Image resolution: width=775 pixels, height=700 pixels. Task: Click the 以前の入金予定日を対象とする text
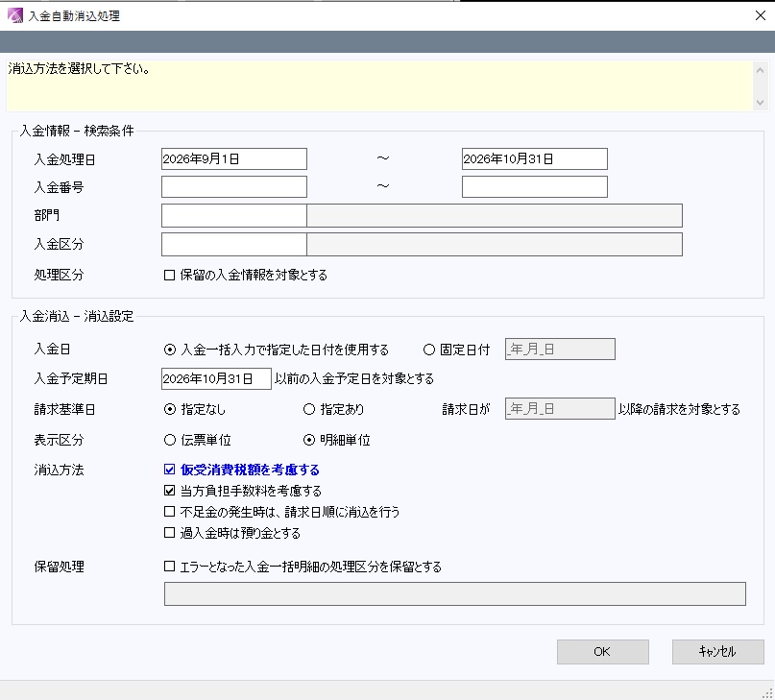tap(354, 378)
